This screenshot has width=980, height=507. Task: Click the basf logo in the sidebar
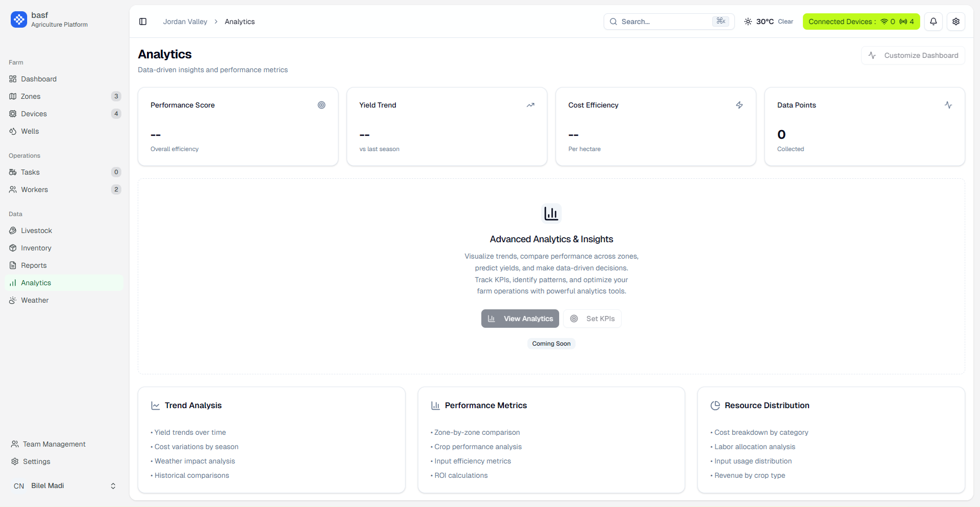(18, 19)
